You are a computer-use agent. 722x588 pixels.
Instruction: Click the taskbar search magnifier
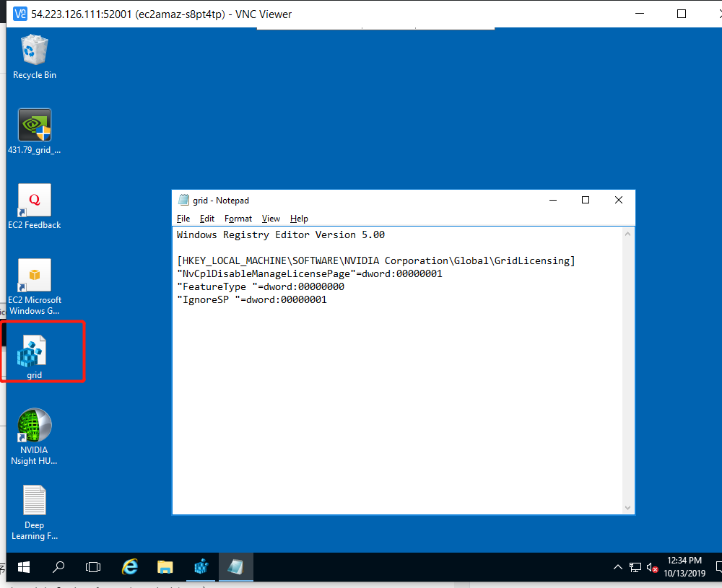59,567
